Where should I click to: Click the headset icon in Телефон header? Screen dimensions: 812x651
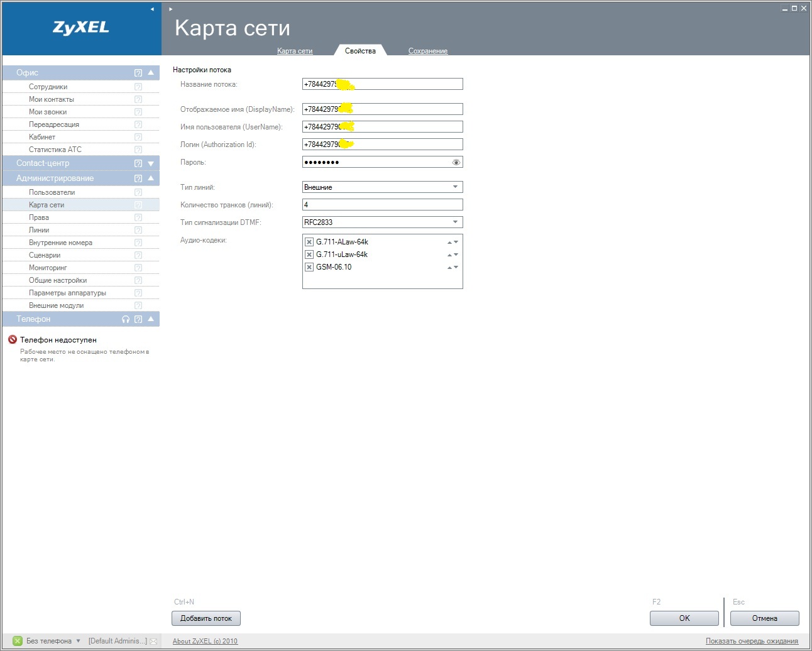coord(126,319)
